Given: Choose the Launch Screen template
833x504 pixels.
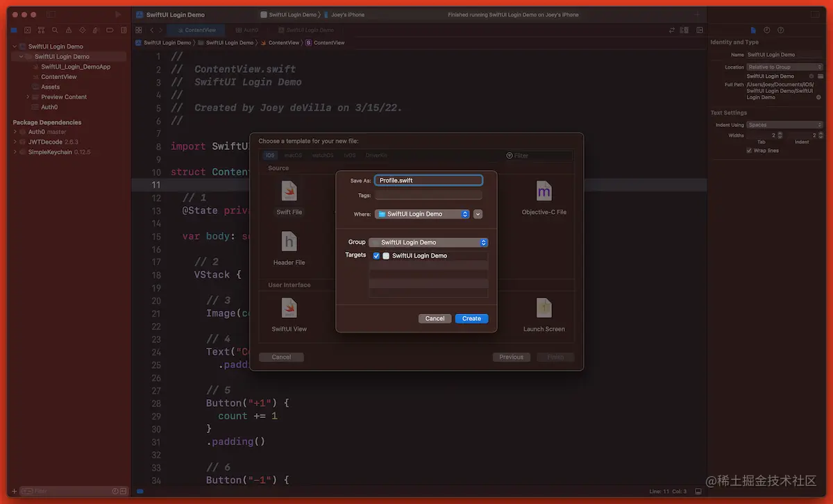Looking at the screenshot, I should point(544,309).
